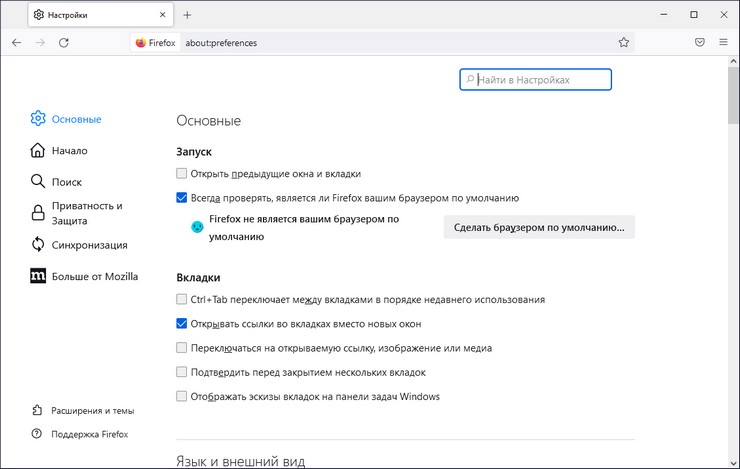The width and height of the screenshot is (740, 469).
Task: Open Расширения и темы link
Action: click(92, 410)
